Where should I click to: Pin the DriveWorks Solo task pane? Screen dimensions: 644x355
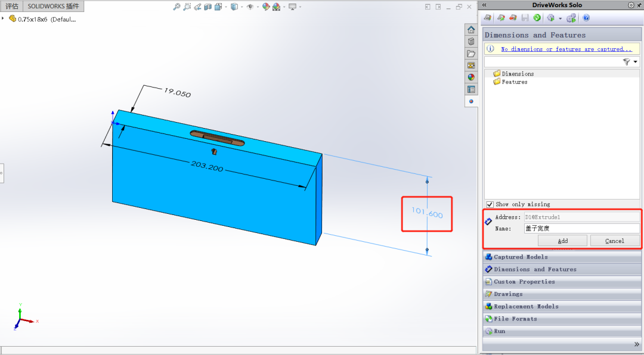(639, 5)
